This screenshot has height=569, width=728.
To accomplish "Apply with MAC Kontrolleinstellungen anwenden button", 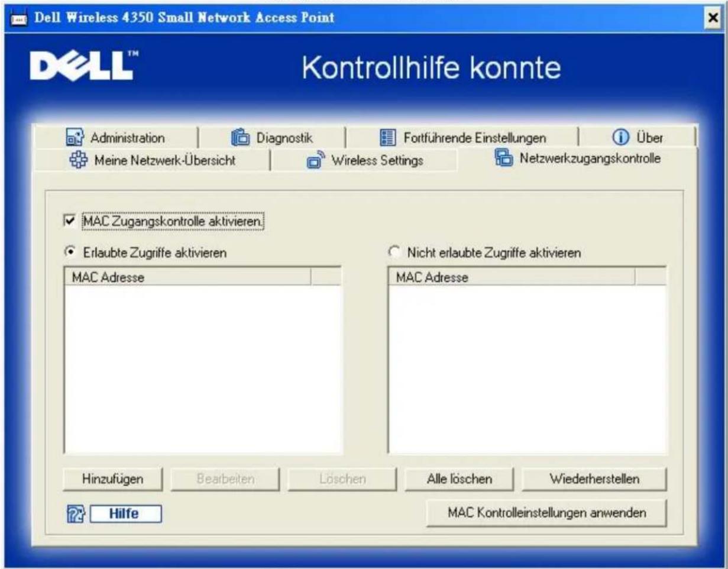I will 546,512.
